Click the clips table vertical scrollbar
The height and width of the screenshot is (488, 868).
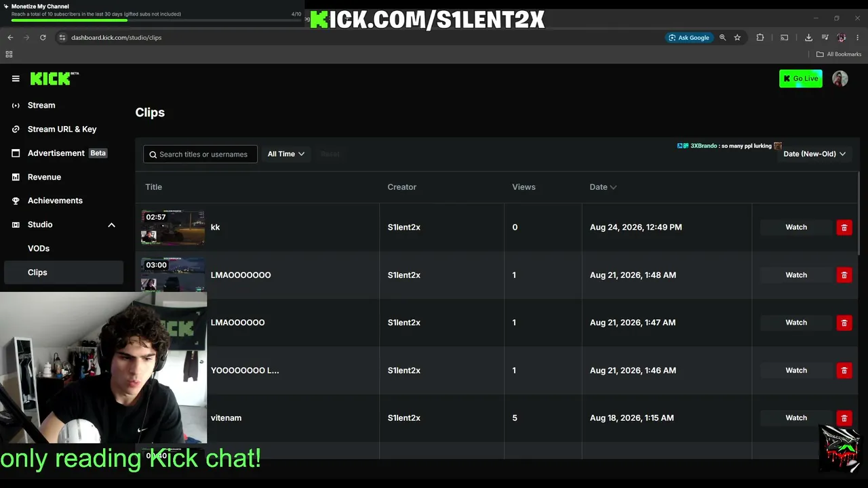pos(859,213)
